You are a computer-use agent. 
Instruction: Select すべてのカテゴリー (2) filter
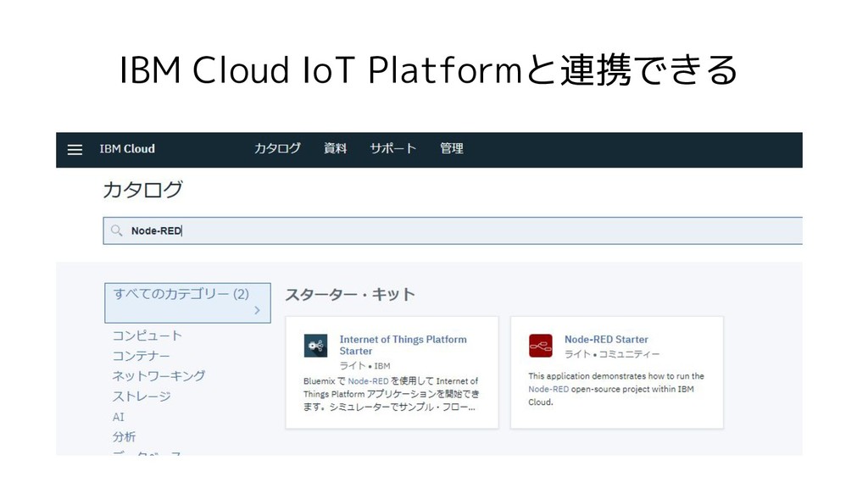[187, 302]
